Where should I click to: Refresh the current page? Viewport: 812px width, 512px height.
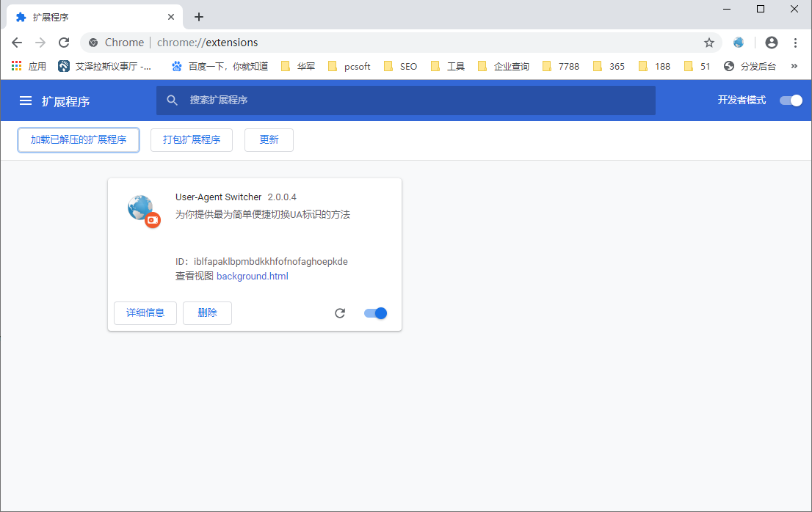[64, 43]
